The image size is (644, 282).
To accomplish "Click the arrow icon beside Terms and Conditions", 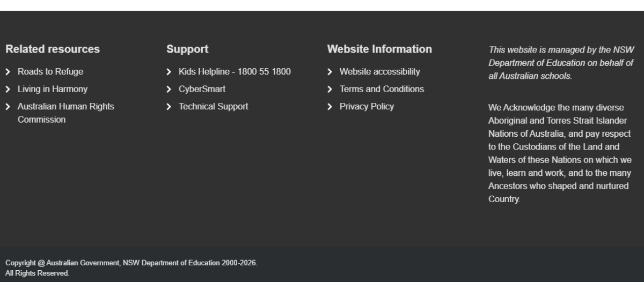I will (330, 90).
